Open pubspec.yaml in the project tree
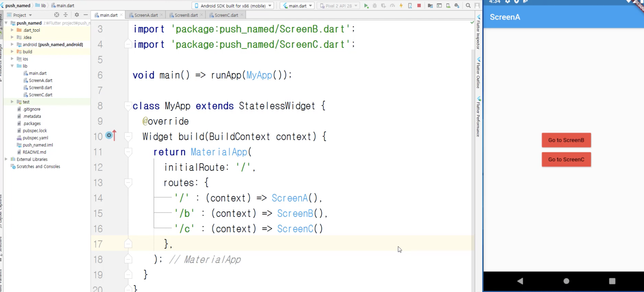 (35, 138)
